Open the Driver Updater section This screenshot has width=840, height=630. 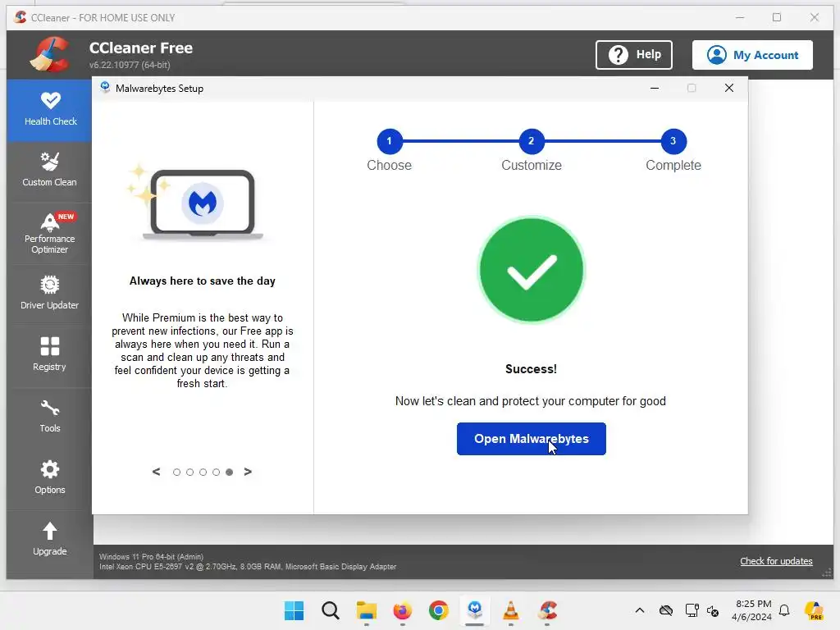click(50, 293)
